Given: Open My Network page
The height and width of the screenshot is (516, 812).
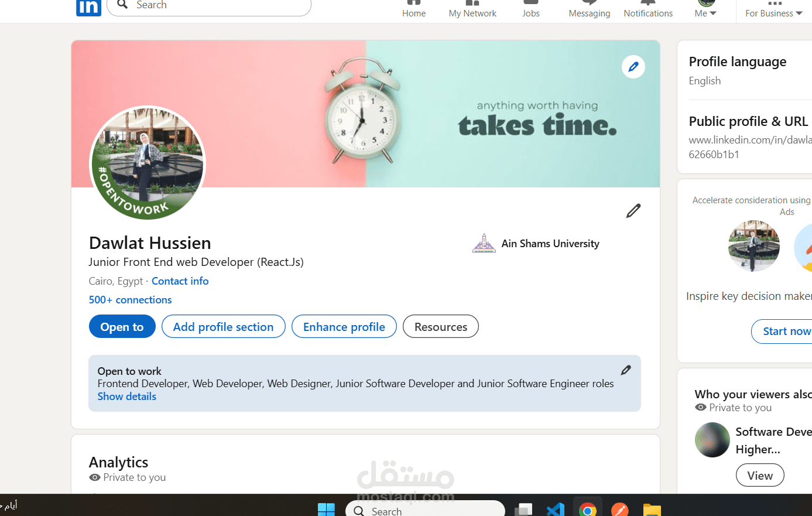Looking at the screenshot, I should 472,9.
